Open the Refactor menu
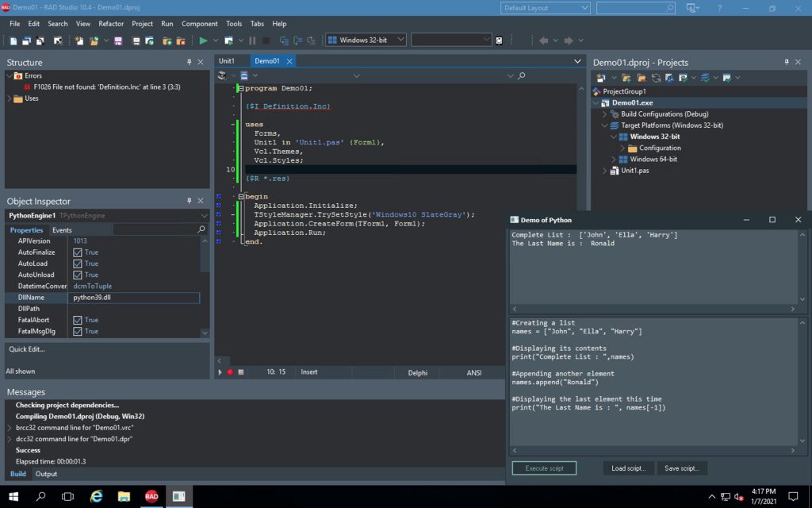The width and height of the screenshot is (812, 508). click(x=111, y=24)
